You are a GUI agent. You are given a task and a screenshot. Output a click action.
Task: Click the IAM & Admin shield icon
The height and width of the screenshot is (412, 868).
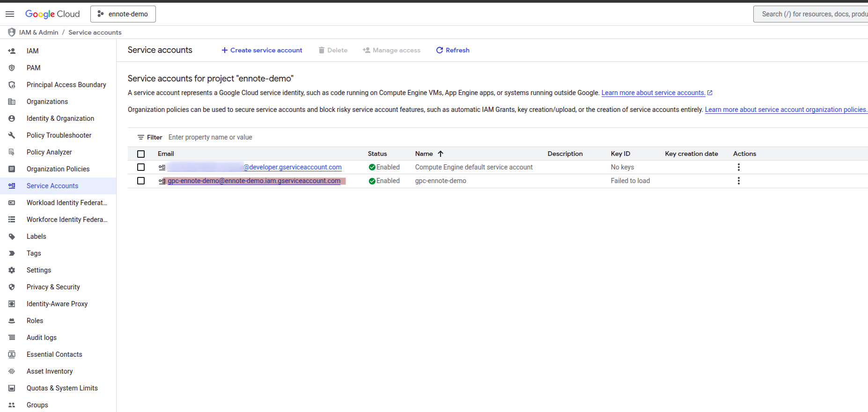[12, 32]
